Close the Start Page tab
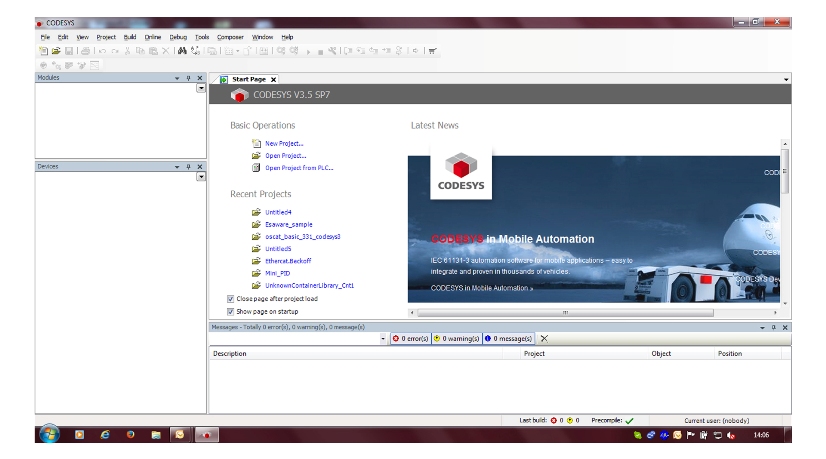 click(273, 80)
